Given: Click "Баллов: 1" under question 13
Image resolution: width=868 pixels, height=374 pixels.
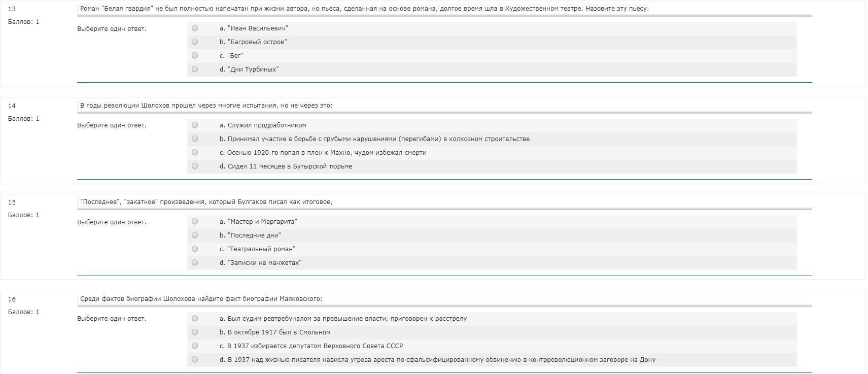Looking at the screenshot, I should coord(23,22).
